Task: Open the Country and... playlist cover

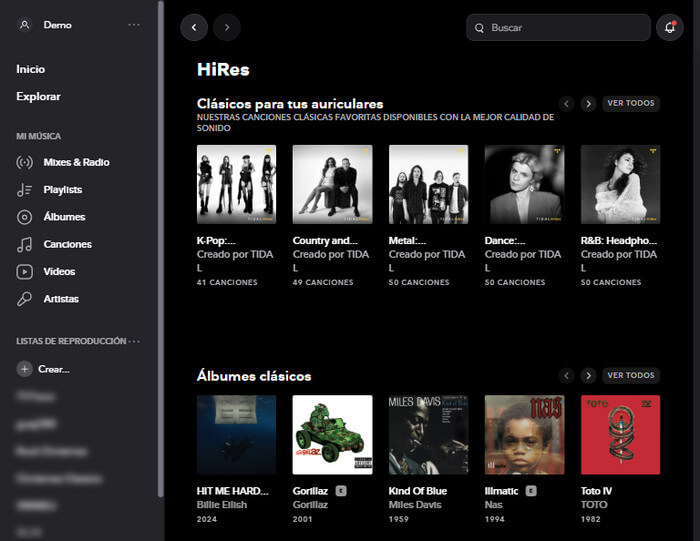Action: [332, 184]
